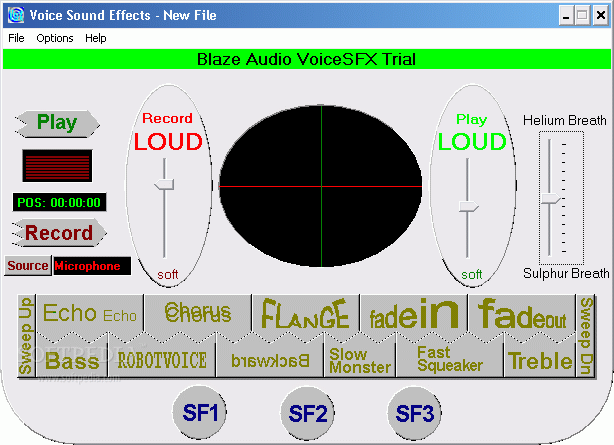
Task: Click the POS: 00:00:00 position readout
Action: pos(59,202)
